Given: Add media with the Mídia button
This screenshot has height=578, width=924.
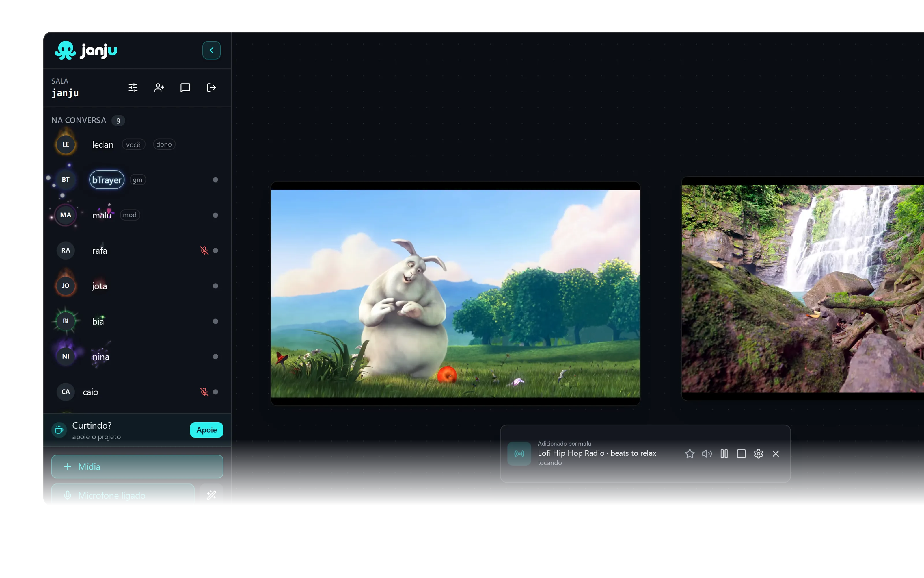Looking at the screenshot, I should [x=137, y=466].
